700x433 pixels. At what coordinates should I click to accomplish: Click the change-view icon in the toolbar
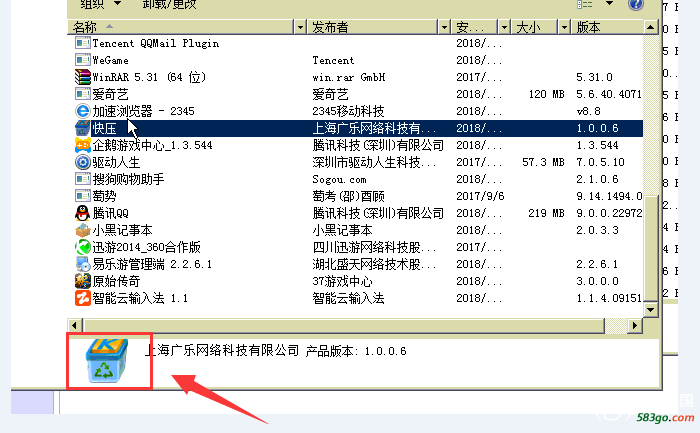pyautogui.click(x=584, y=4)
